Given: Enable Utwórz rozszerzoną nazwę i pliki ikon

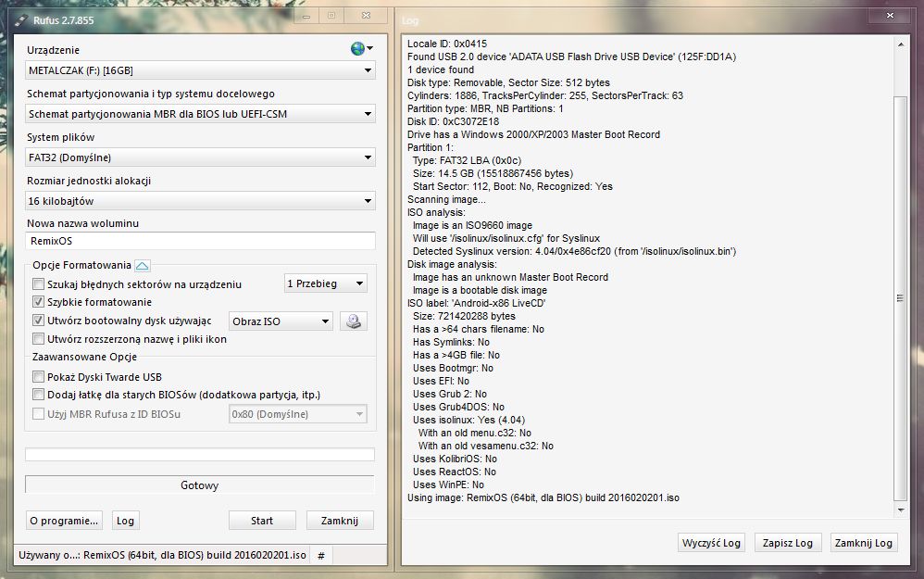Looking at the screenshot, I should (38, 339).
